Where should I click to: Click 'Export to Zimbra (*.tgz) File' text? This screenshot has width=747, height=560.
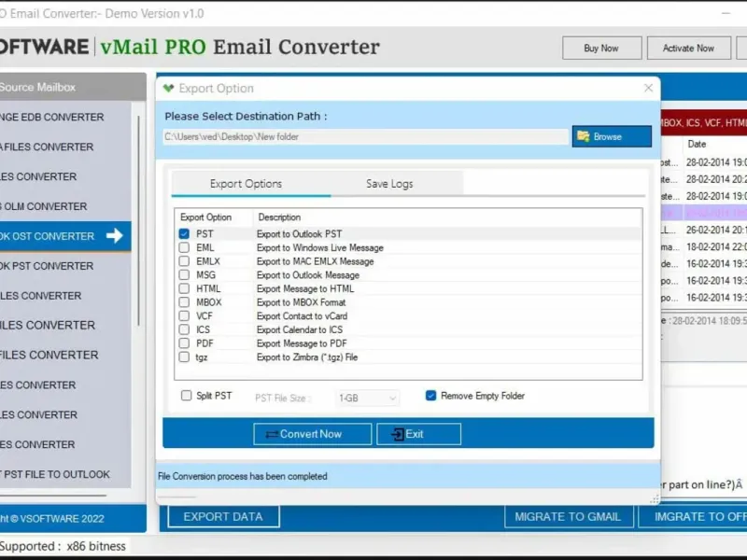(307, 357)
